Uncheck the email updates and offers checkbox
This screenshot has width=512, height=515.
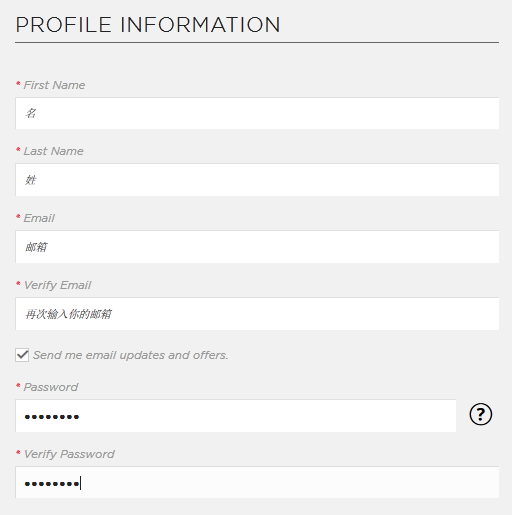pos(22,355)
